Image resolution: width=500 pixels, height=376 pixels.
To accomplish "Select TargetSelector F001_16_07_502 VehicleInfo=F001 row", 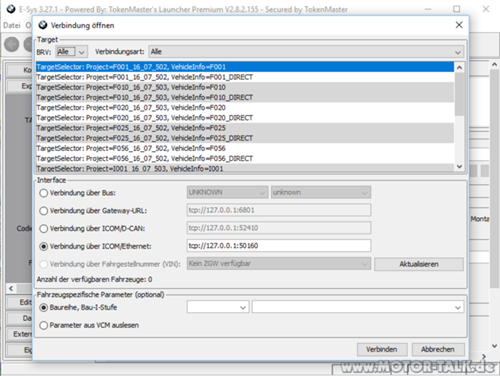I will coord(245,67).
